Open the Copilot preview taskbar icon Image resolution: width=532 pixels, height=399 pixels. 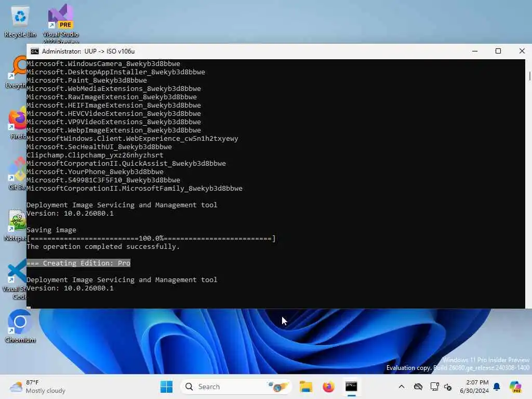pyautogui.click(x=515, y=387)
